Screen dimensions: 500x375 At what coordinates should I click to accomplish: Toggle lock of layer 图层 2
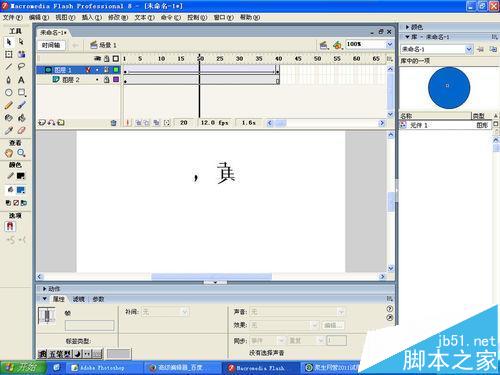pos(106,80)
